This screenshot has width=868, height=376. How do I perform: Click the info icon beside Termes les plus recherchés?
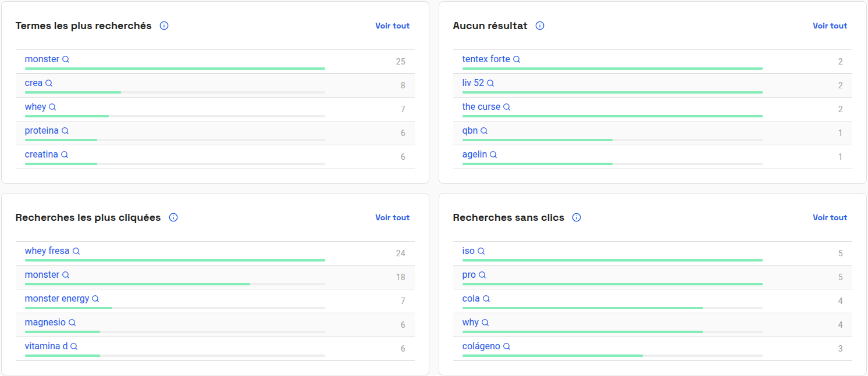coord(164,26)
